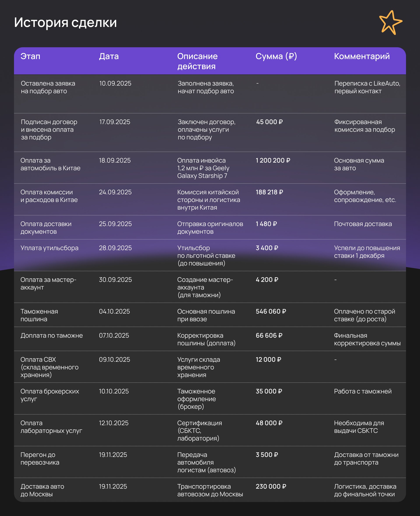Click the date 17.09.2025
The width and height of the screenshot is (420, 516).
pyautogui.click(x=115, y=122)
